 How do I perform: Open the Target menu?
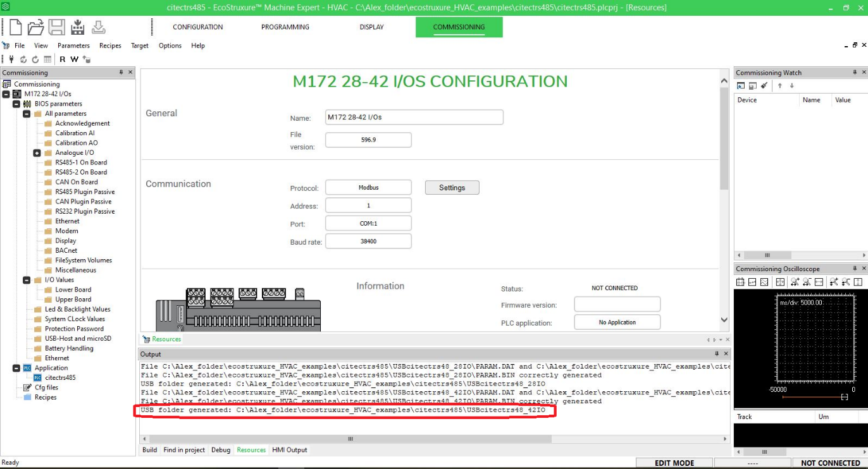point(140,46)
